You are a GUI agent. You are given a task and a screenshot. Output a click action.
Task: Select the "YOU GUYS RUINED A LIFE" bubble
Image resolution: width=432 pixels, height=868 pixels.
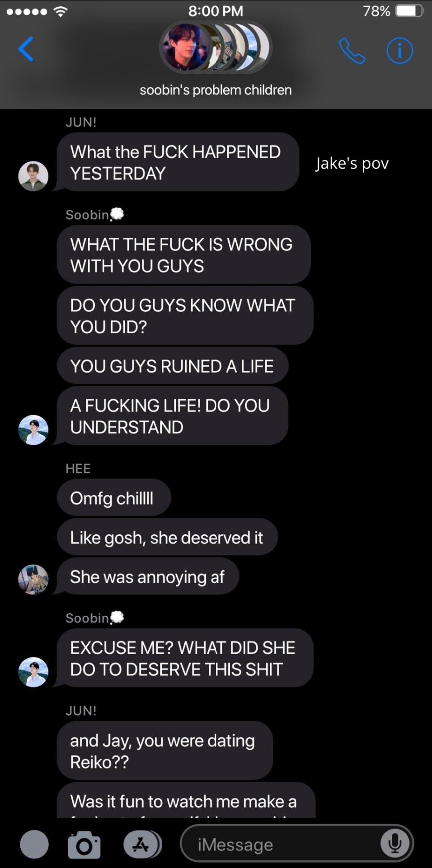coord(173,366)
